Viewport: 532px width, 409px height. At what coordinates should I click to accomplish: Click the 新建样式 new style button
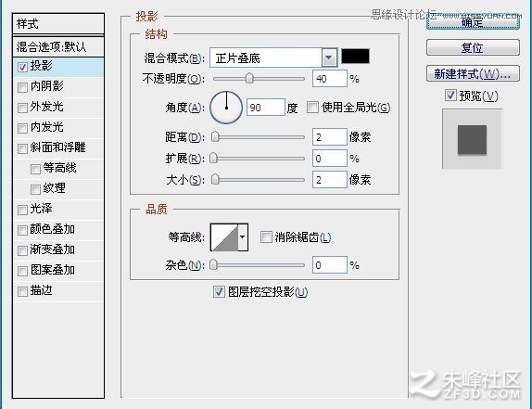pyautogui.click(x=473, y=73)
